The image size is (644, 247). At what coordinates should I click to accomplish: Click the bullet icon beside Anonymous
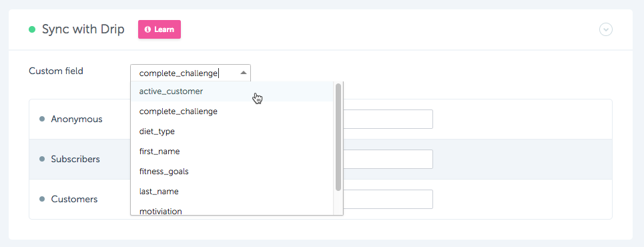41,119
